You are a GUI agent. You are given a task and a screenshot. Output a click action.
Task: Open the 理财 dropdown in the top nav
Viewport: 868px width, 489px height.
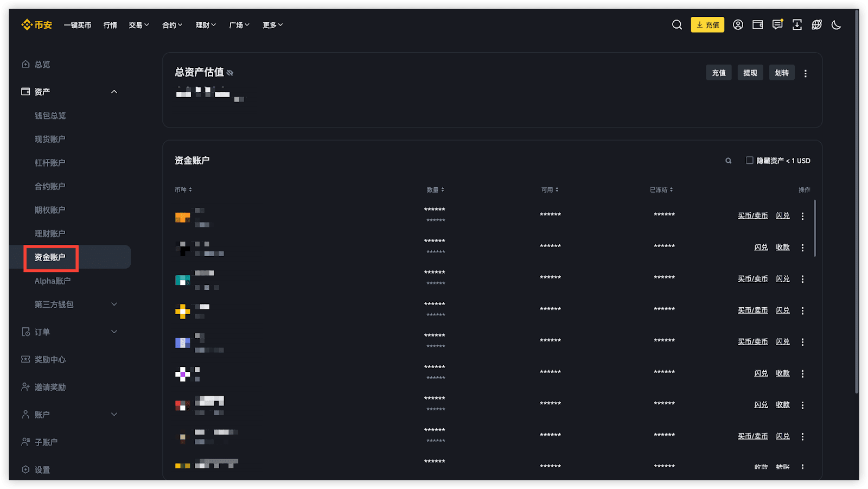206,25
